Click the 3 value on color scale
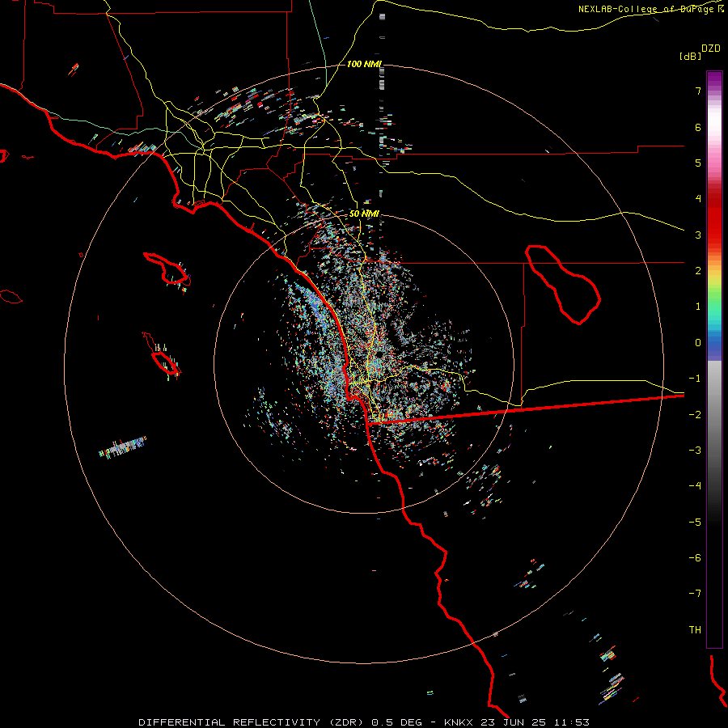Viewport: 728px width, 728px height. point(698,235)
